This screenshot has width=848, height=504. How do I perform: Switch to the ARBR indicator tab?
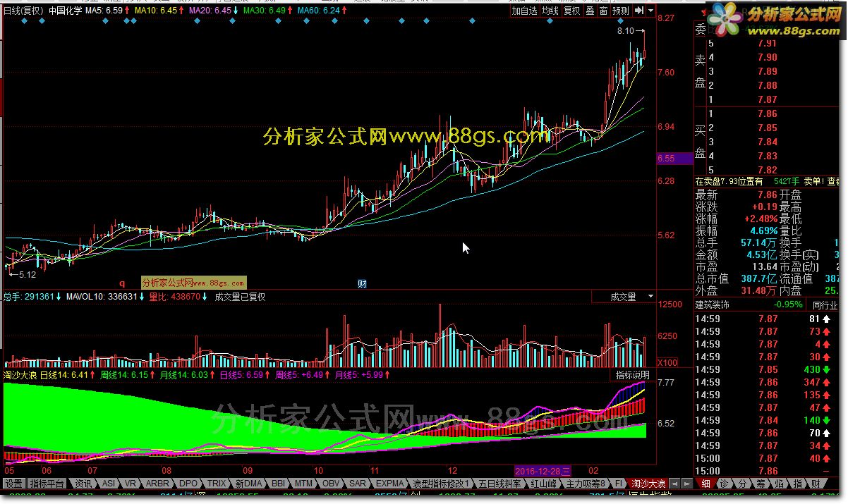pos(157,484)
